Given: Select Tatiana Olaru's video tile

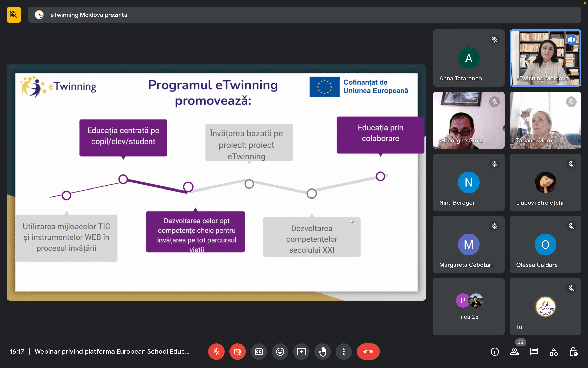Looking at the screenshot, I should tap(545, 120).
